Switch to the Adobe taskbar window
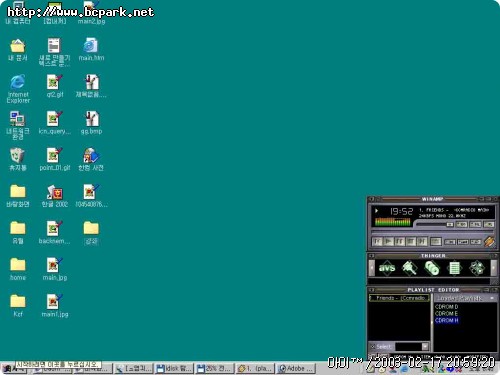This screenshot has width=500, height=375. (x=296, y=369)
